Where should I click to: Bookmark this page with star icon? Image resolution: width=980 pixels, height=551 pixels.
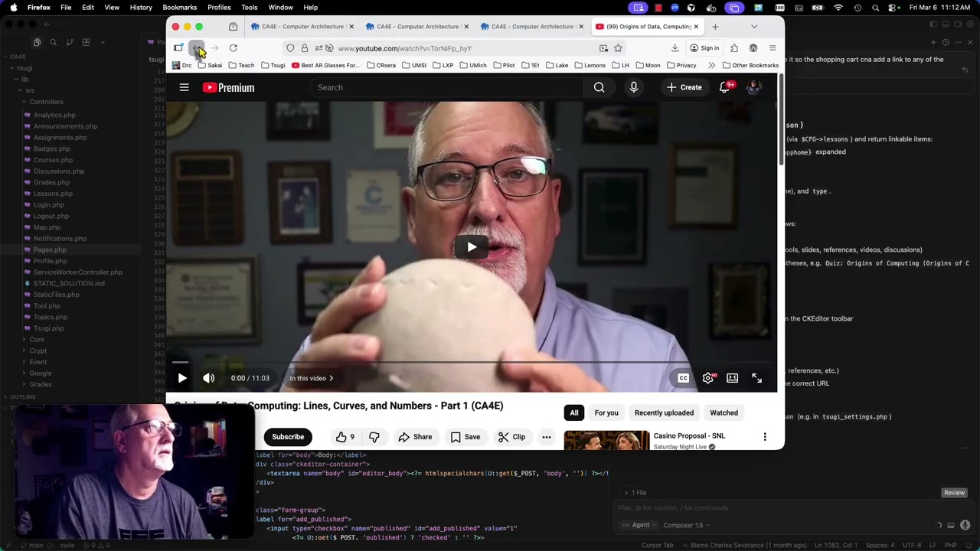[618, 48]
